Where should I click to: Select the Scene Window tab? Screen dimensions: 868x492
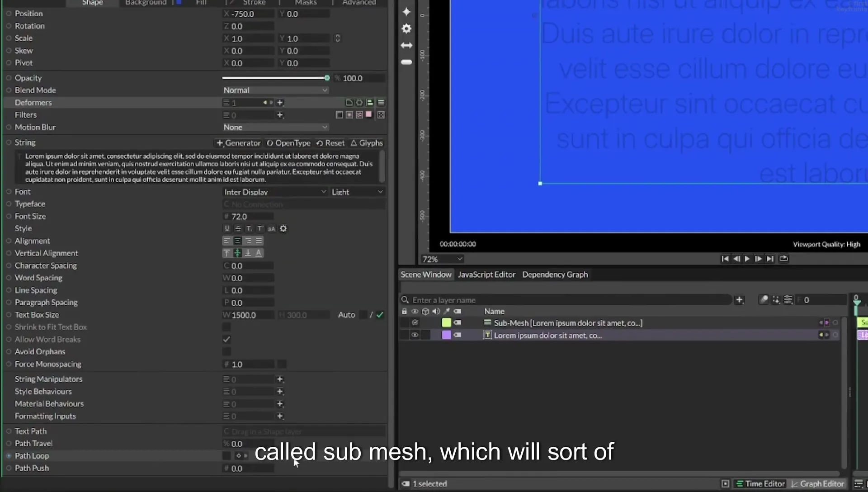click(426, 274)
